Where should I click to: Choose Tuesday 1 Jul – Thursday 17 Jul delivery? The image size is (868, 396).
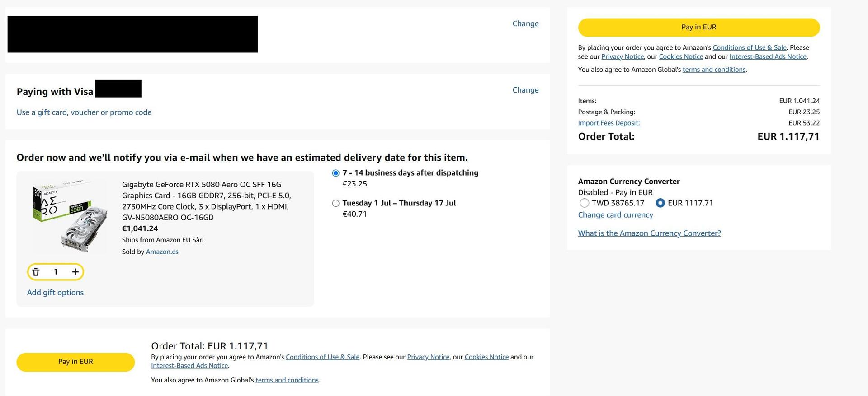click(x=335, y=203)
